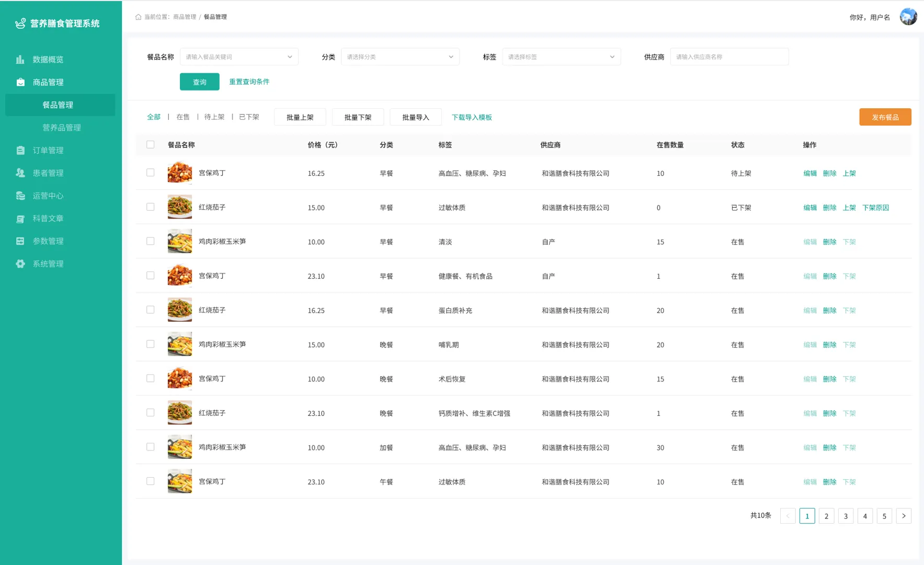Viewport: 924px width, 565px height.
Task: Click the 批量导入 button
Action: tap(416, 117)
